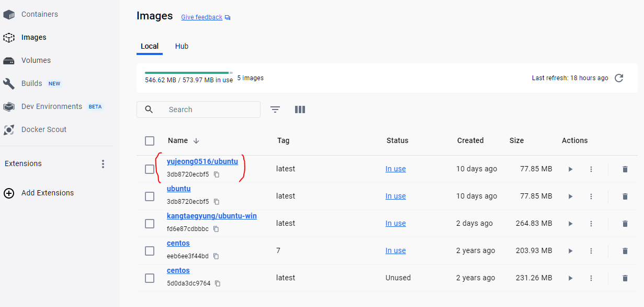Check the yujeong0516/ubuntu row checkbox
Screen dimensions: 644x307
(x=150, y=169)
